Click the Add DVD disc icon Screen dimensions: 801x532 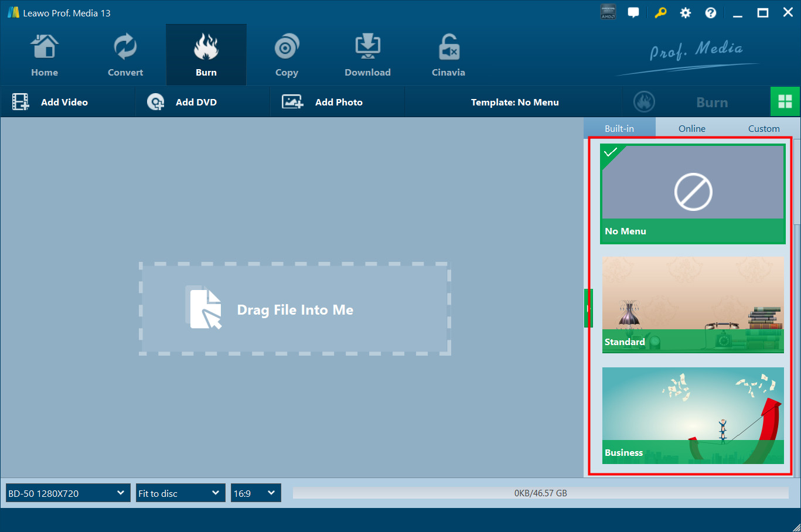click(x=155, y=102)
